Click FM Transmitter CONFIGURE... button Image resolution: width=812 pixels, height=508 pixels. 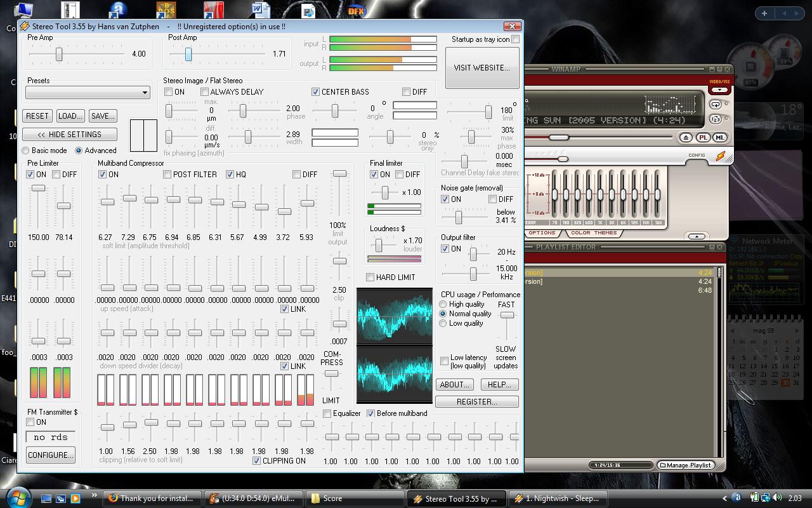pos(51,455)
